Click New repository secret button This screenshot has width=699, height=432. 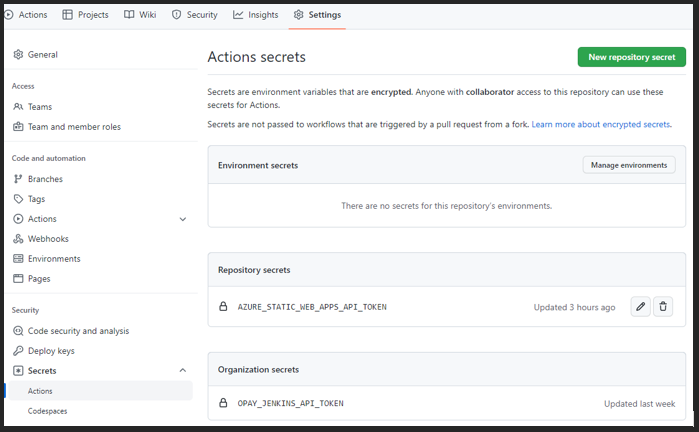pos(631,57)
